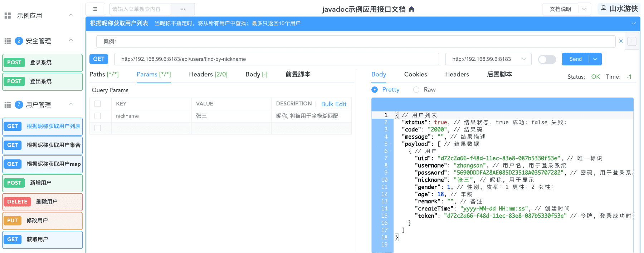The image size is (644, 253).
Task: Click the grid icon beside 示例应用
Action: click(x=8, y=15)
